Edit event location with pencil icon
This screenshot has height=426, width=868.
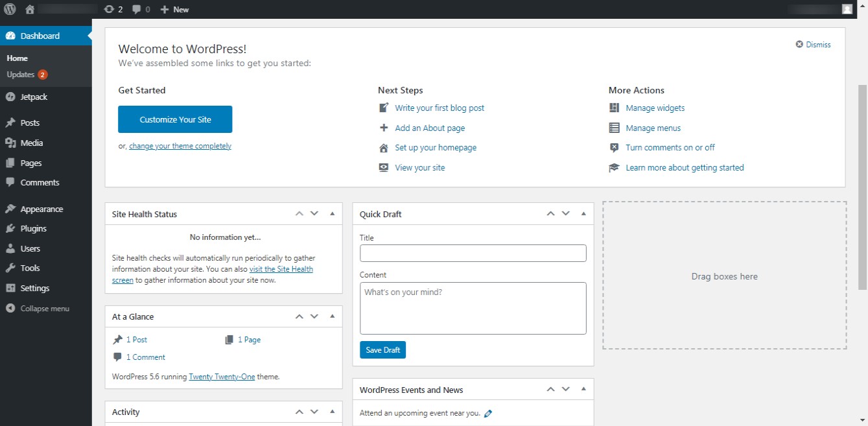tap(488, 413)
